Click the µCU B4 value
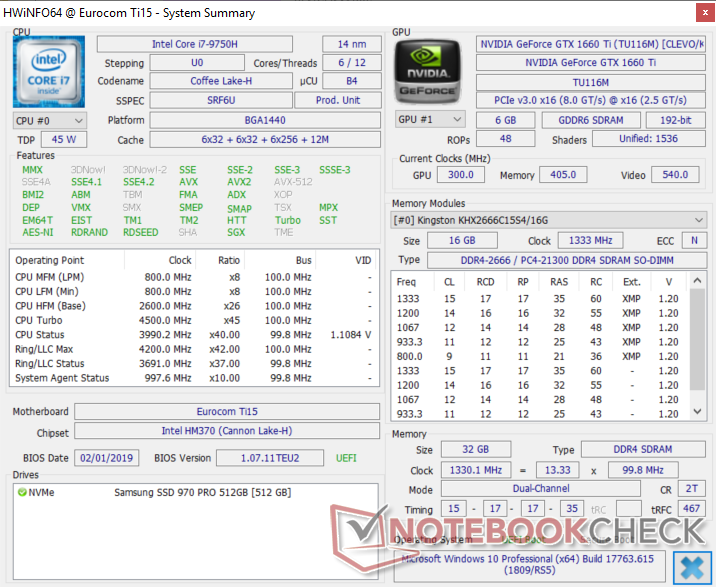 pyautogui.click(x=352, y=81)
